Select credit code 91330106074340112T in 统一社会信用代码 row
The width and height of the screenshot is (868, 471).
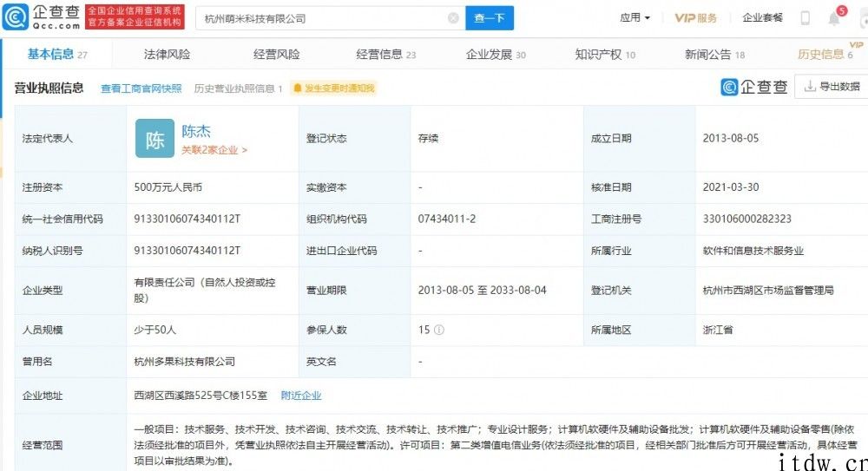[x=187, y=219]
